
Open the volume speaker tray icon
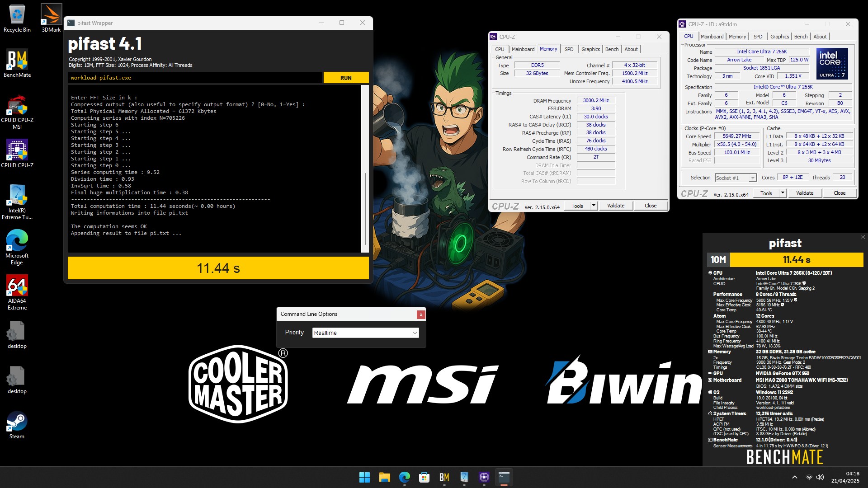(820, 477)
